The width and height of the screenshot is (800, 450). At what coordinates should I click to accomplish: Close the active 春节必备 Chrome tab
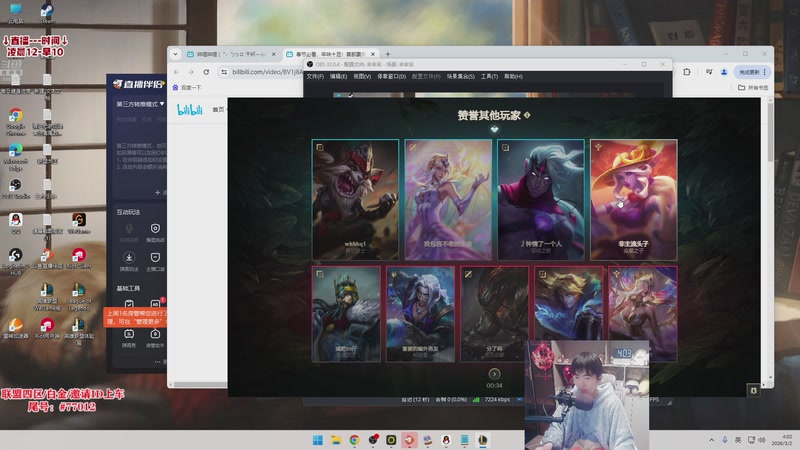point(373,54)
